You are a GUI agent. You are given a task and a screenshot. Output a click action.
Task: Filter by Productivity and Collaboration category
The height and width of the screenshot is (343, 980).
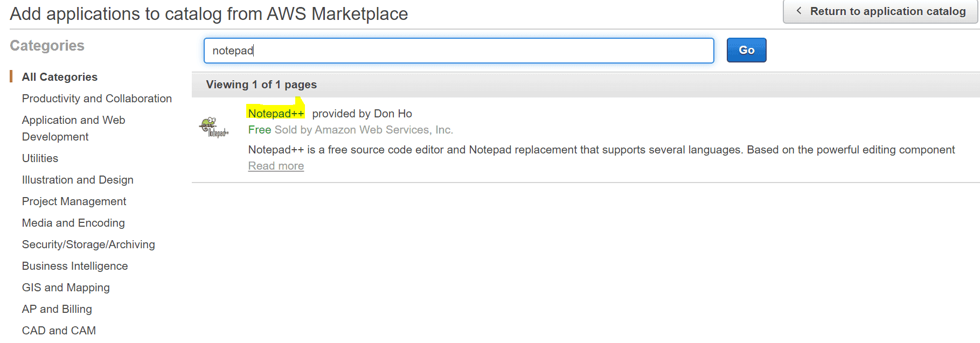pos(96,99)
